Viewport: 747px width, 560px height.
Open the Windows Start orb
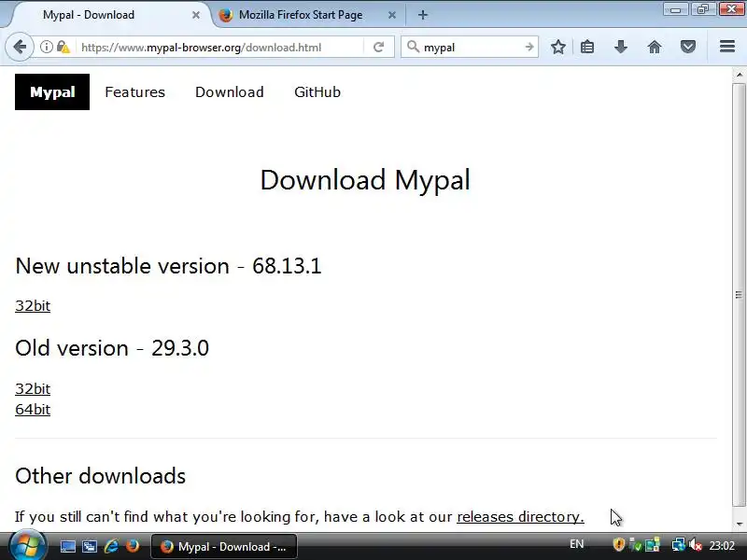pyautogui.click(x=28, y=546)
